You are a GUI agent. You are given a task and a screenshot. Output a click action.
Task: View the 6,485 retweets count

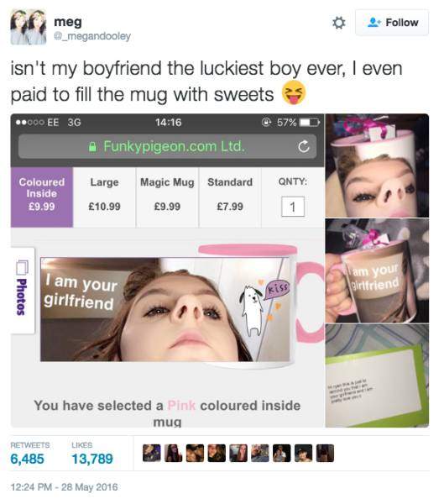tap(28, 459)
